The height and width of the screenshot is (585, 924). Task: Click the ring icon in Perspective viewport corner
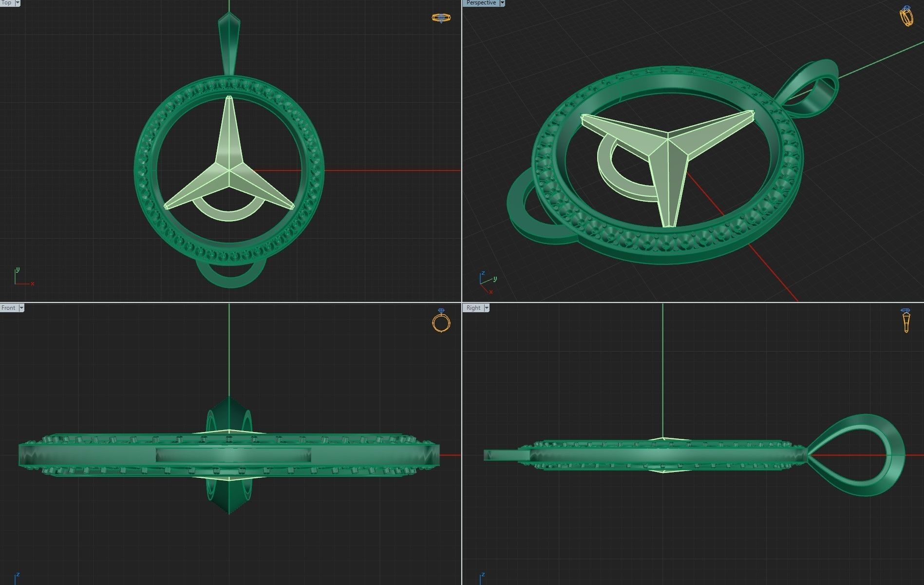[906, 16]
